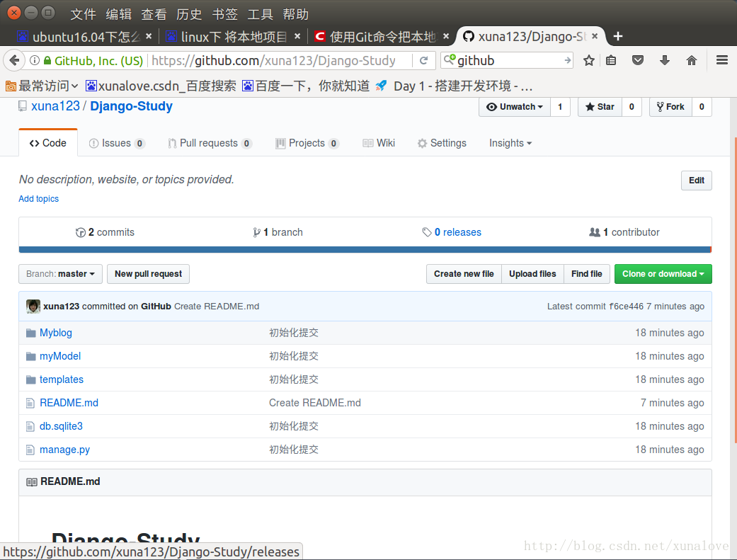
Task: Open the 历史 menu
Action: pos(189,14)
